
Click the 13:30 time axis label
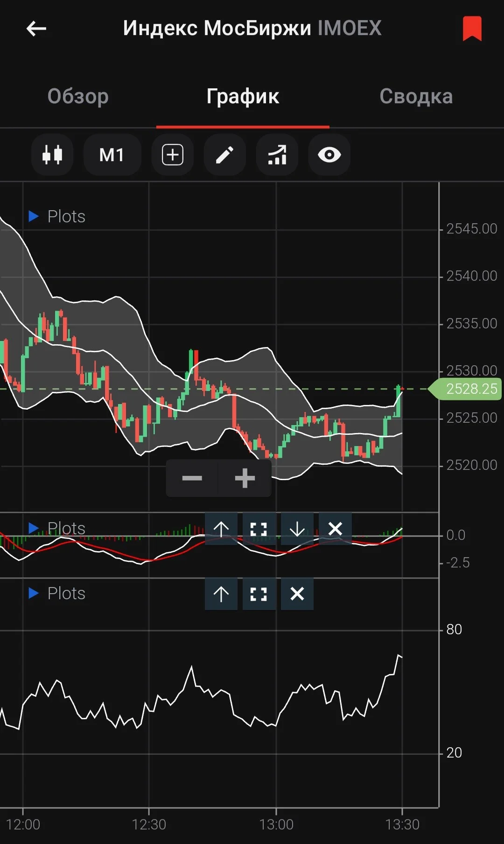(x=402, y=824)
